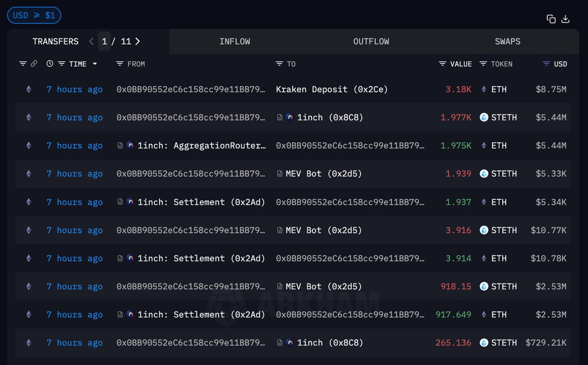Select the value 3.18K
This screenshot has height=365, width=588.
click(459, 89)
